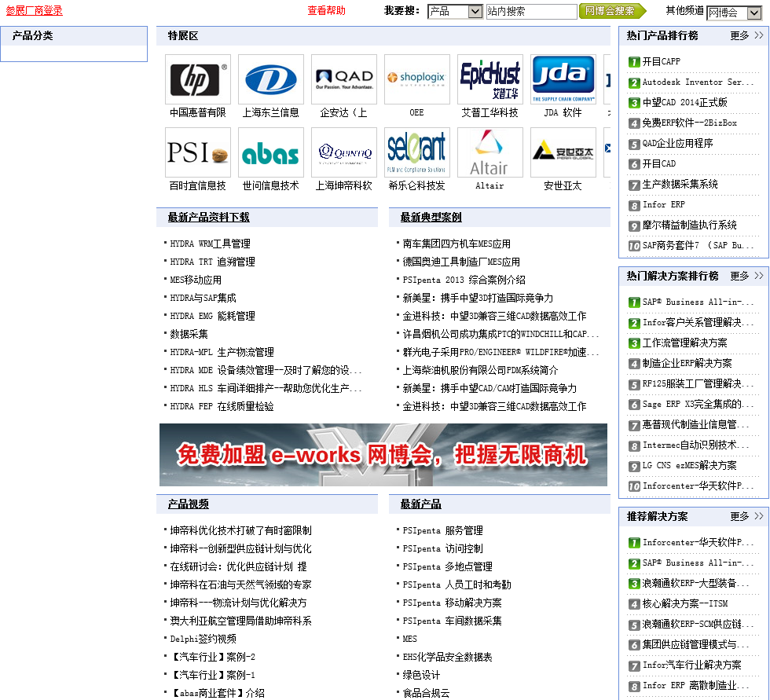The height and width of the screenshot is (700, 770).
Task: Open download 数据采集
Action: 189,335
